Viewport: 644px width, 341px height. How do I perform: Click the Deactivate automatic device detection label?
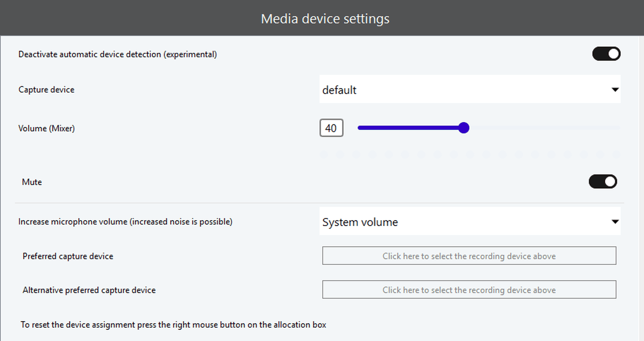pyautogui.click(x=118, y=54)
